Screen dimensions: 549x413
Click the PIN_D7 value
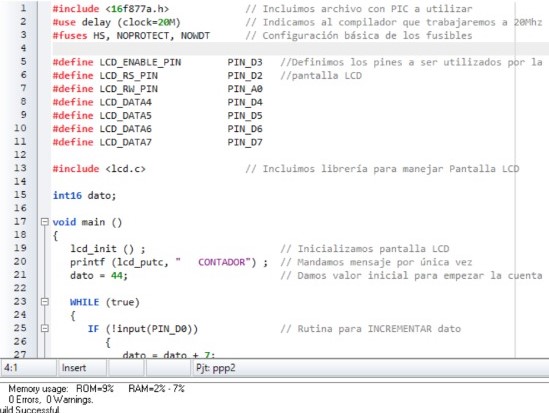pyautogui.click(x=245, y=142)
